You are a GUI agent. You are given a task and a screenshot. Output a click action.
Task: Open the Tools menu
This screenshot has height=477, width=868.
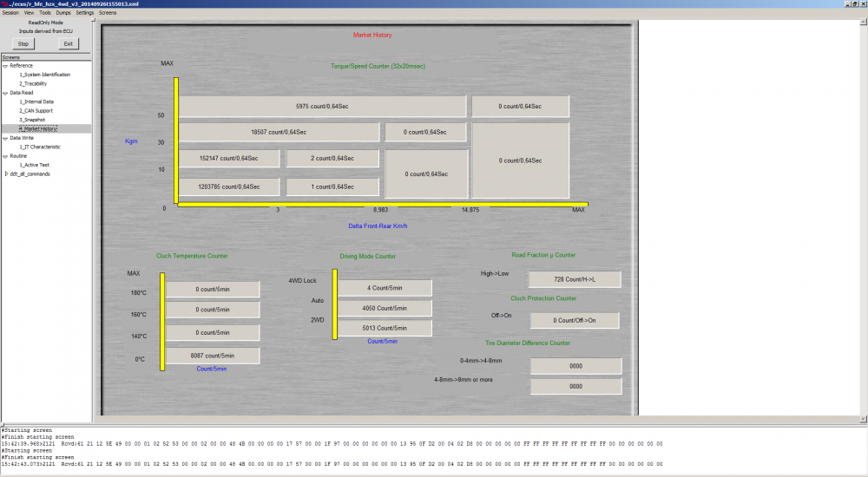coord(45,13)
